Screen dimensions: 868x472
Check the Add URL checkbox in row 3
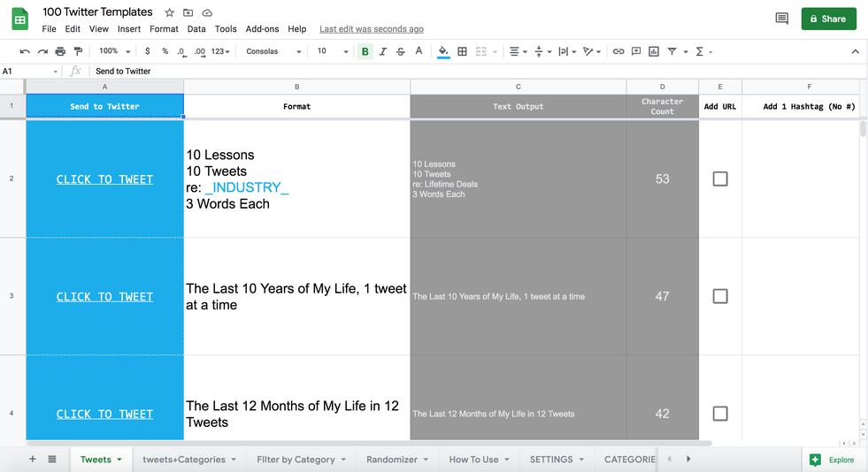[720, 297]
